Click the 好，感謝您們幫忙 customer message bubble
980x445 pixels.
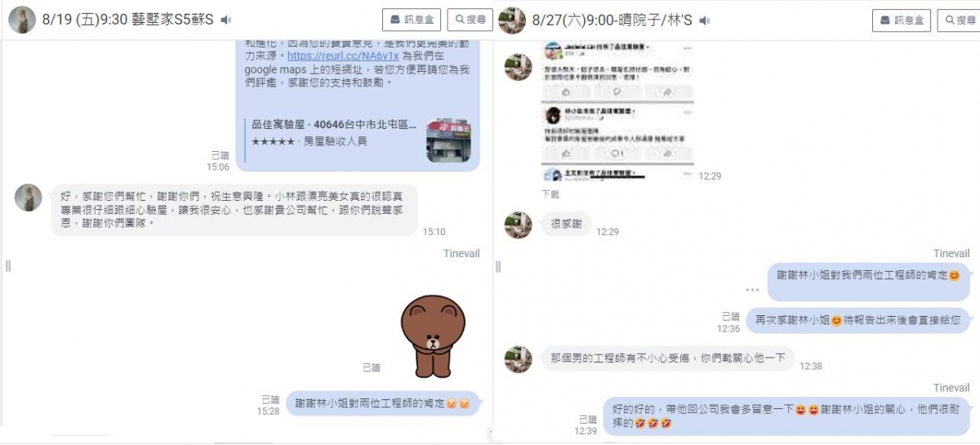click(x=235, y=210)
